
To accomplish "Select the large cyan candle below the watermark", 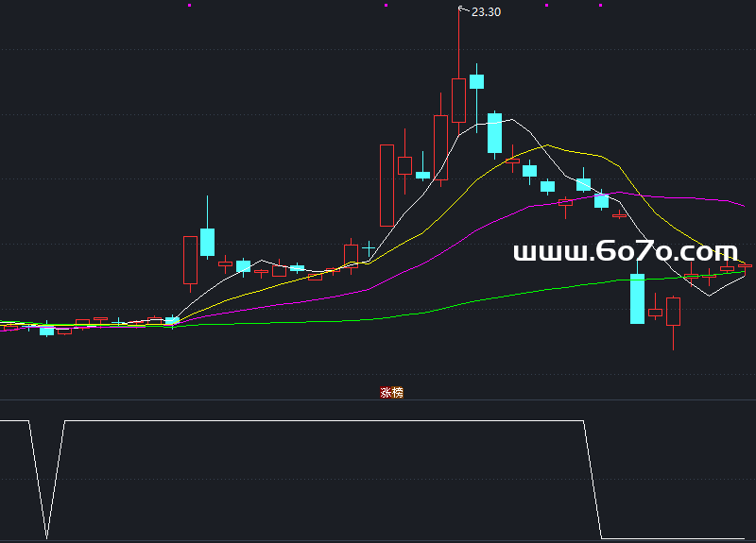I will click(637, 299).
